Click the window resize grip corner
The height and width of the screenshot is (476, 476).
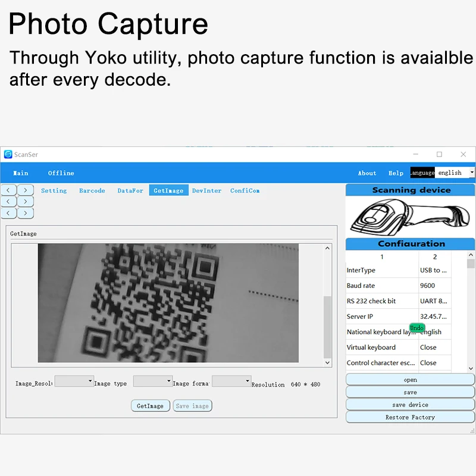[472, 431]
